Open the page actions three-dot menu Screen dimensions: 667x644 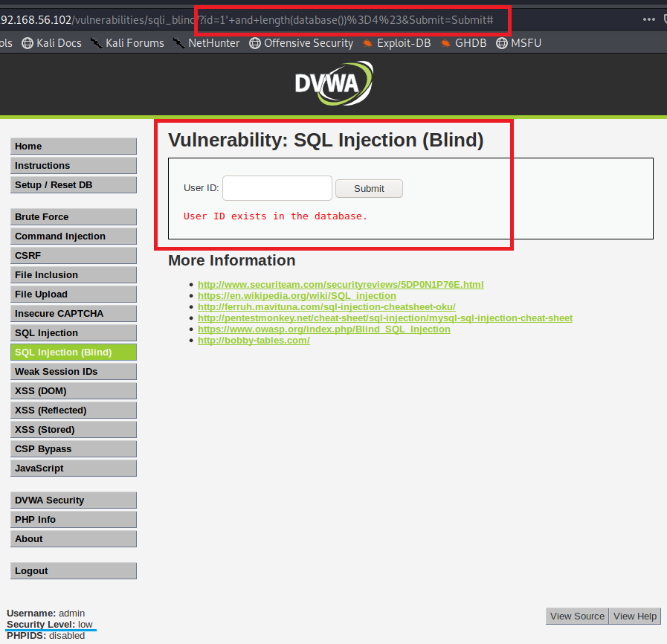(650, 18)
